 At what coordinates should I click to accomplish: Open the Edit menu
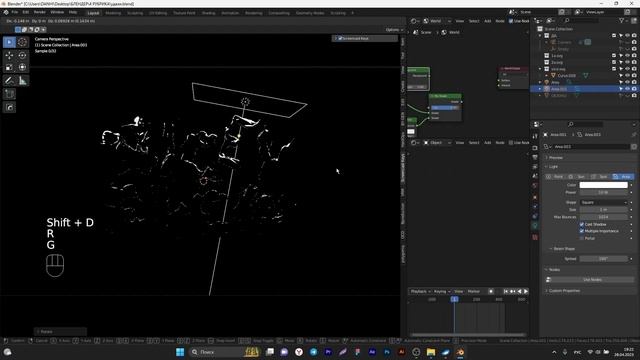click(x=26, y=13)
